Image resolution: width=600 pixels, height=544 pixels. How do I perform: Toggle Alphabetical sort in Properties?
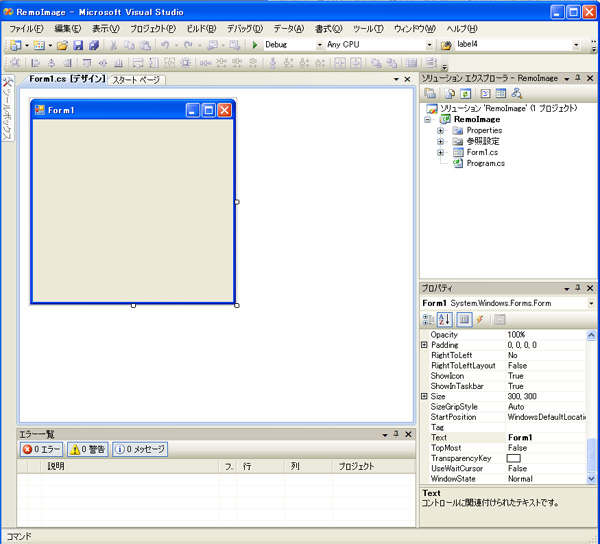[445, 319]
